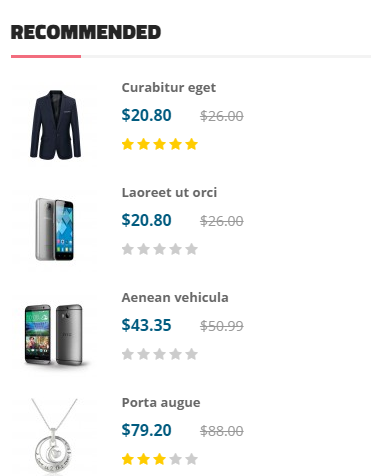374x476 pixels.
Task: Click the RECOMMENDED section heading
Action: (86, 32)
